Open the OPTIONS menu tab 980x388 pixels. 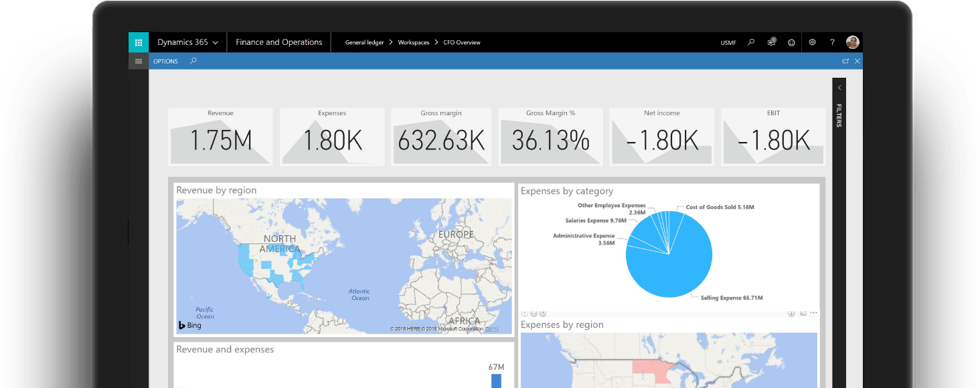(x=165, y=61)
